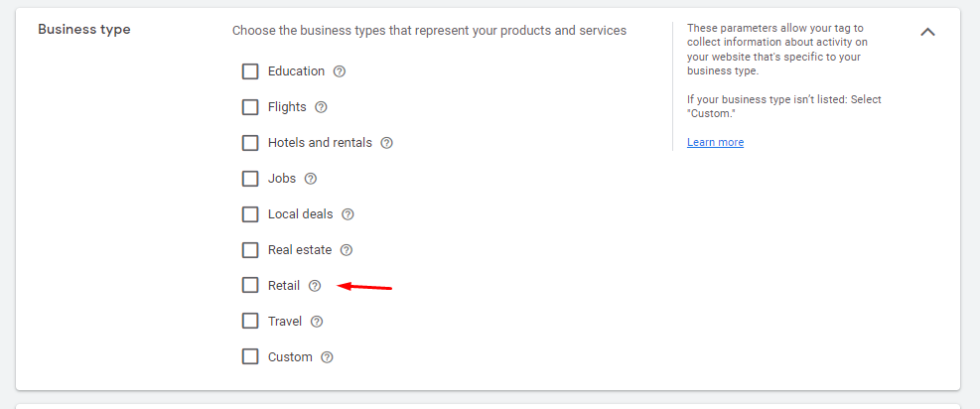Tick the Jobs checkbox
Image resolution: width=980 pixels, height=409 pixels.
point(250,179)
